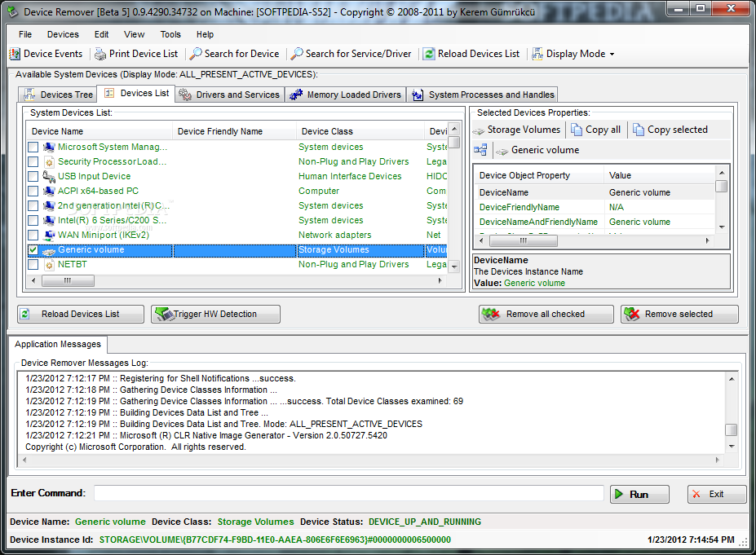Viewport: 756px width, 555px height.
Task: Click Search for Device magnifier icon
Action: (196, 54)
